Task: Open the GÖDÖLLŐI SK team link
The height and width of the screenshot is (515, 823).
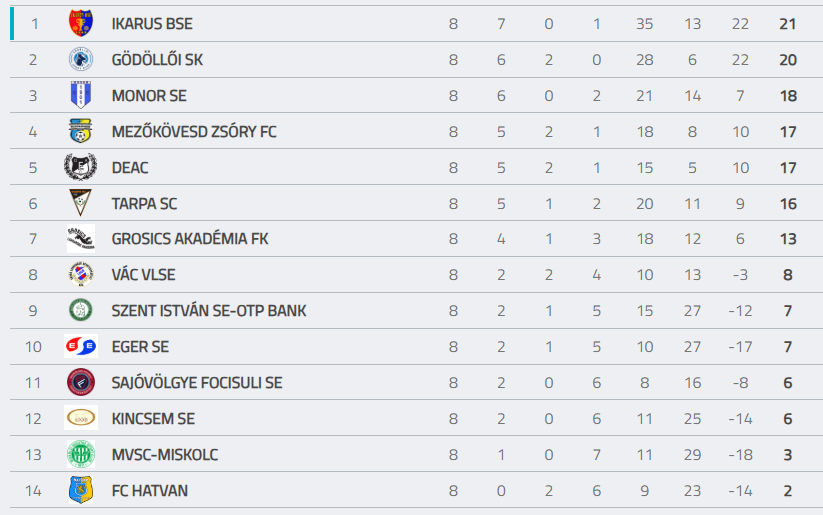Action: (157, 60)
